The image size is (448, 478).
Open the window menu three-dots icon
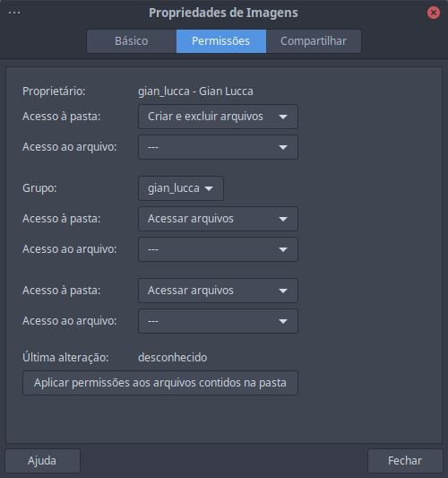click(x=14, y=13)
